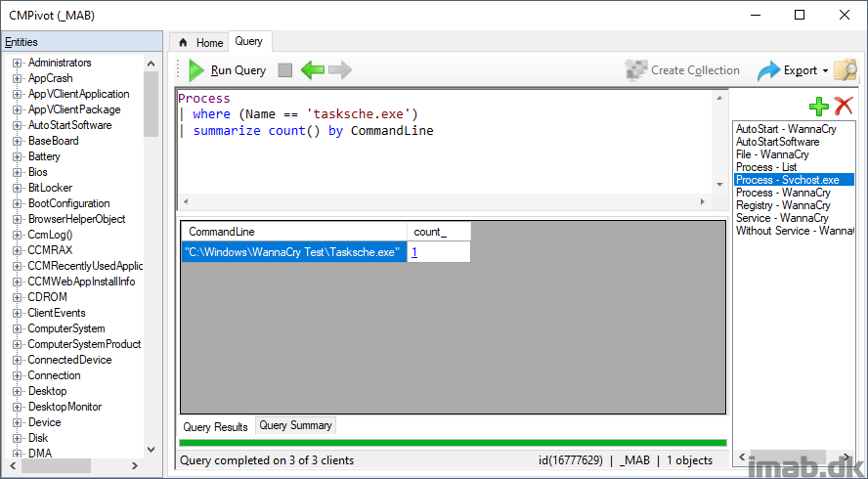Image resolution: width=868 pixels, height=479 pixels.
Task: Expand the BitLocker entity node
Action: point(17,189)
